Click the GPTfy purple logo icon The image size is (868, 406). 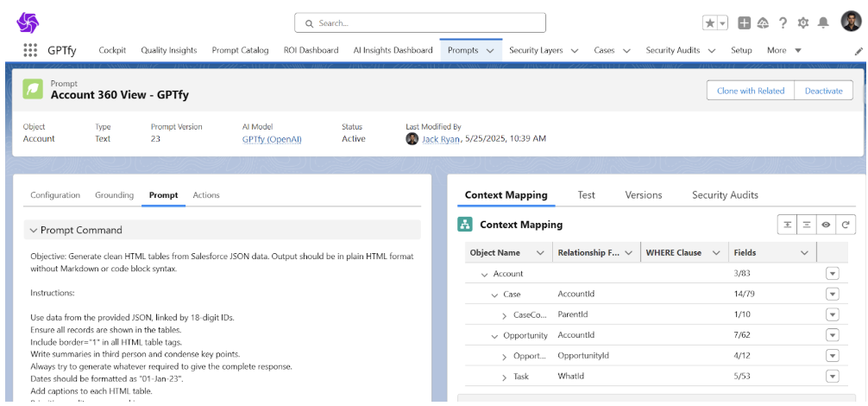[x=28, y=22]
